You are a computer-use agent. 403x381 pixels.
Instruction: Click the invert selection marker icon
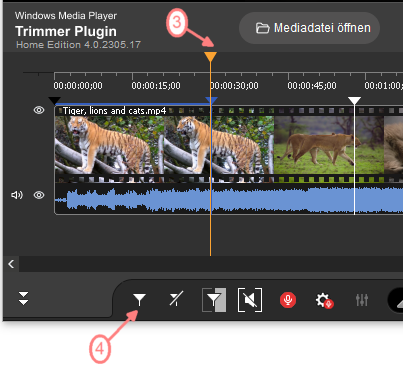[214, 300]
